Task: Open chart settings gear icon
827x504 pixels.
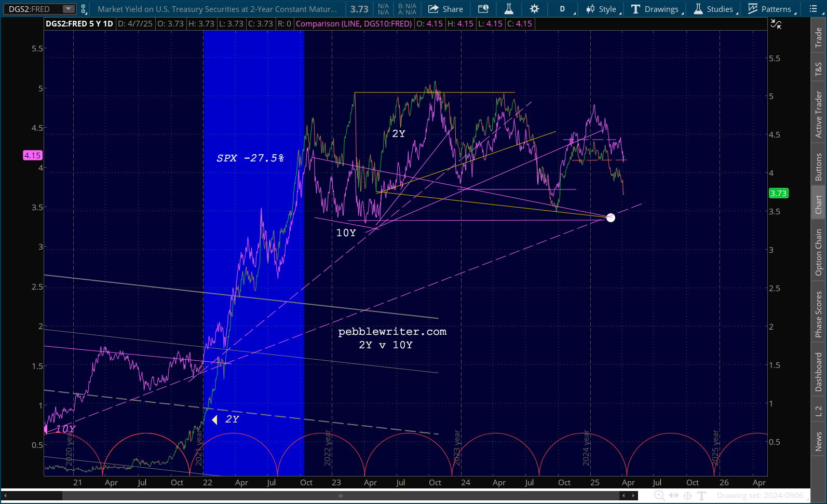Action: pos(534,9)
